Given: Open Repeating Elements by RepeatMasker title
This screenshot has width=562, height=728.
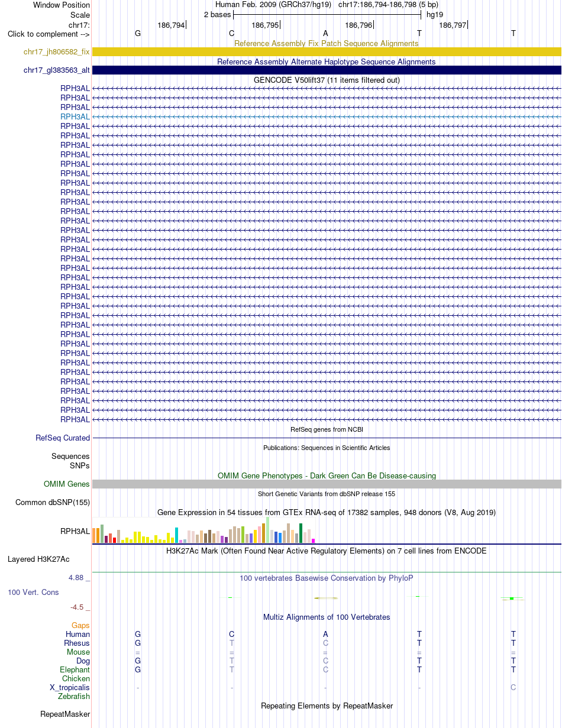Looking at the screenshot, I should tap(327, 706).
